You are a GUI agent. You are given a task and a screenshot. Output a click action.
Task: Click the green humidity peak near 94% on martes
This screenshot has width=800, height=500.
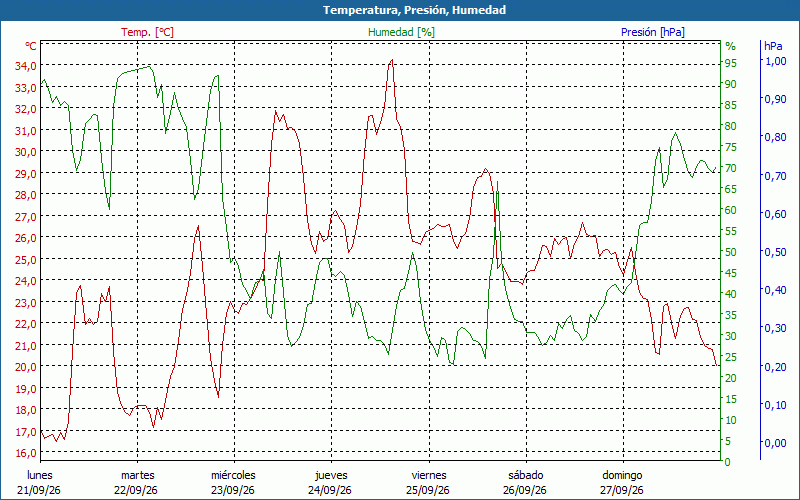[148, 66]
